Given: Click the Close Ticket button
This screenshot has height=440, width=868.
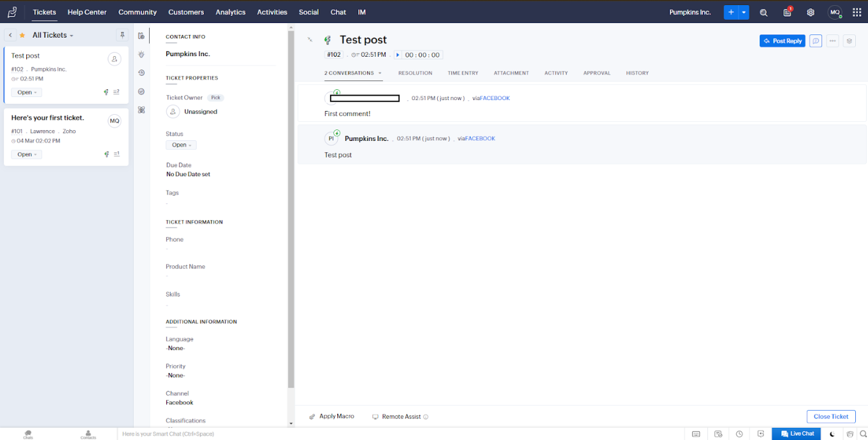Looking at the screenshot, I should click(x=830, y=416).
